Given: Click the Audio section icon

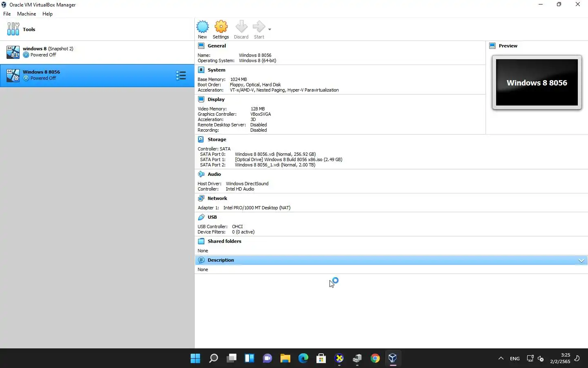Looking at the screenshot, I should tap(201, 174).
